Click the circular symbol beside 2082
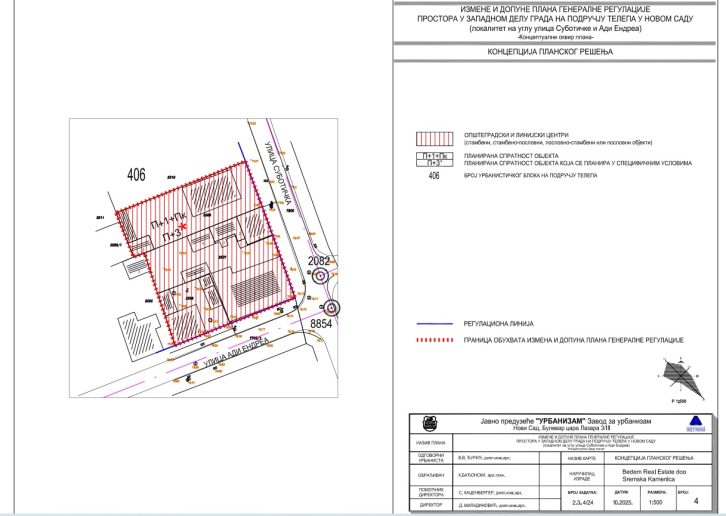The width and height of the screenshot is (726, 516). point(321,277)
